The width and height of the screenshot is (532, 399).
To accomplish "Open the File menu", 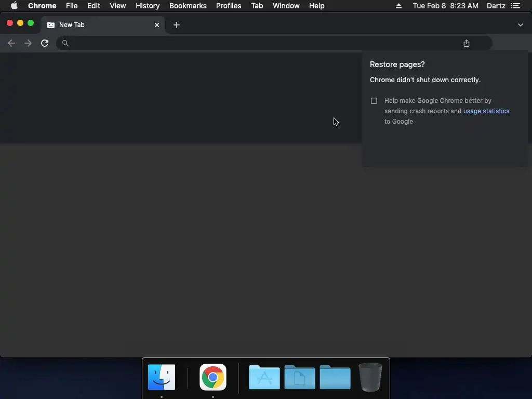I will pos(72,6).
